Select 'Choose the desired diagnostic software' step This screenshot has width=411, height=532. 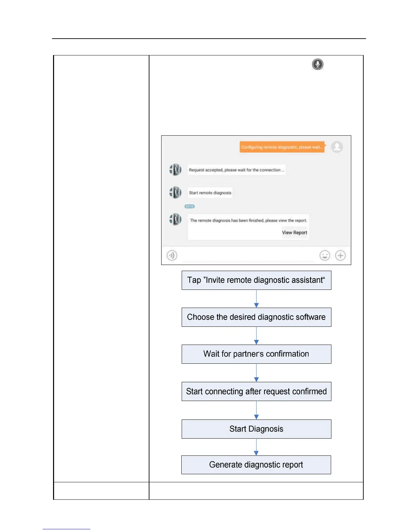tap(256, 317)
